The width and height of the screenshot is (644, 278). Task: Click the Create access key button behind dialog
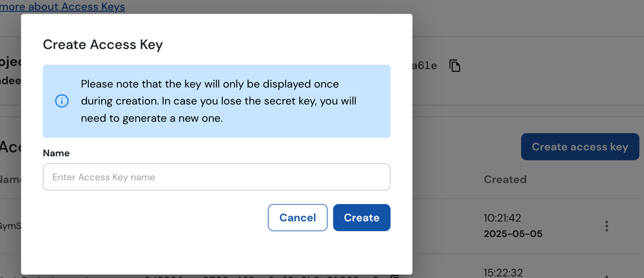pyautogui.click(x=580, y=147)
